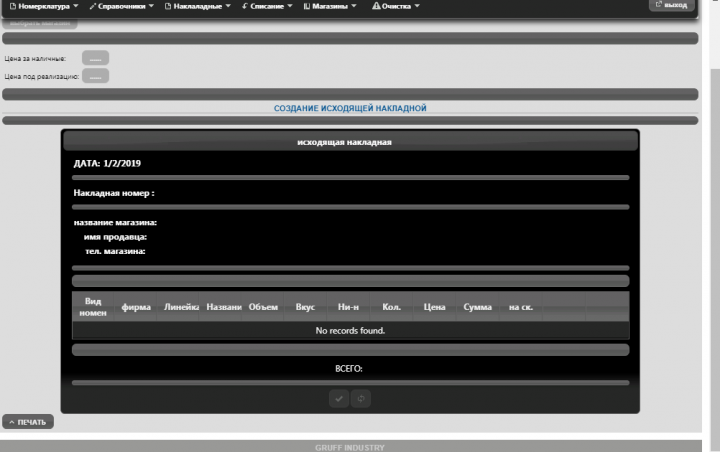The width and height of the screenshot is (720, 452).
Task: Click the Ни-н column header
Action: point(348,307)
